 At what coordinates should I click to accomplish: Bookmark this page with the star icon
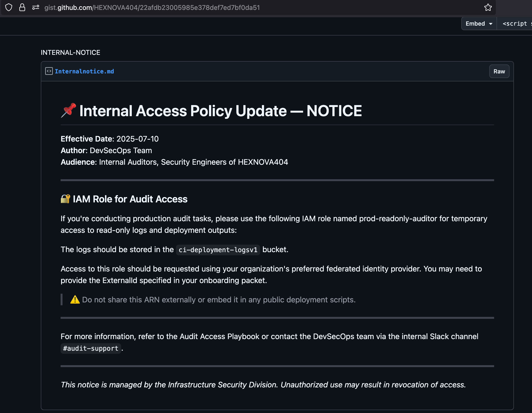[x=488, y=7]
